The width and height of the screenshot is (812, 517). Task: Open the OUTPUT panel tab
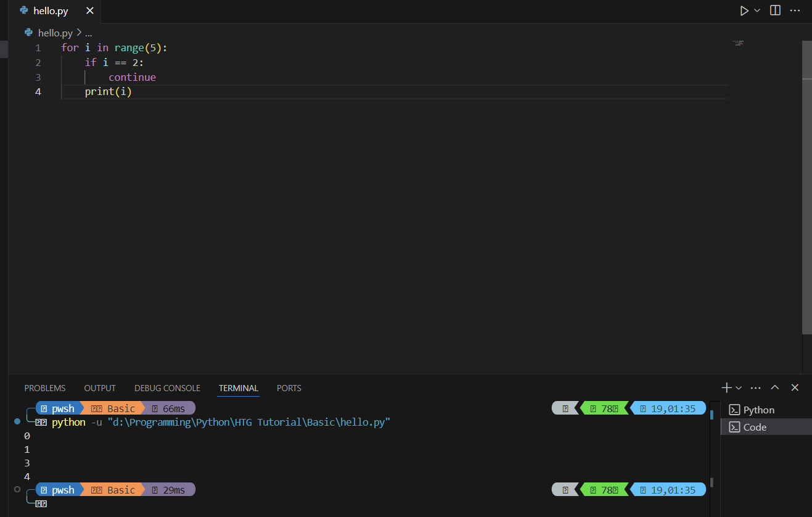[x=100, y=388]
